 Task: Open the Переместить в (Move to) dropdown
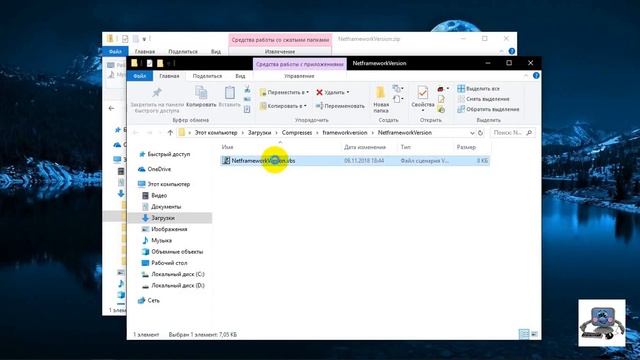284,93
